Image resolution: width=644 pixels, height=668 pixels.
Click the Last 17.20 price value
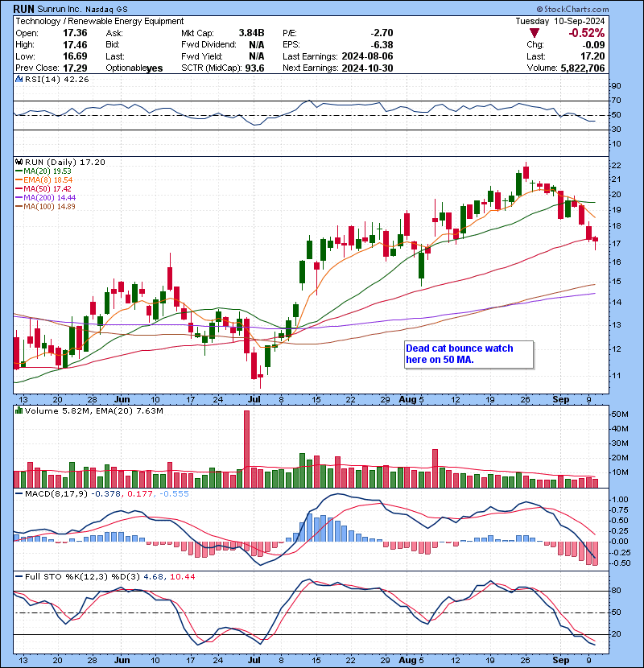[592, 56]
